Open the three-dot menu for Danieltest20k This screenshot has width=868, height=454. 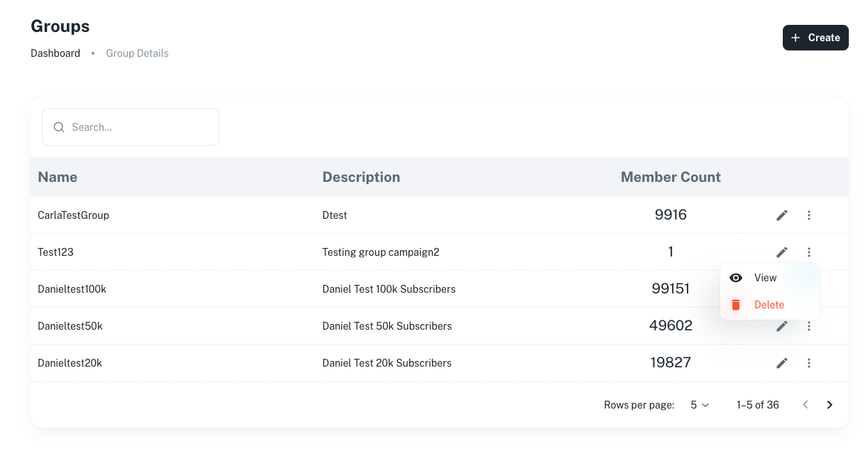(809, 363)
